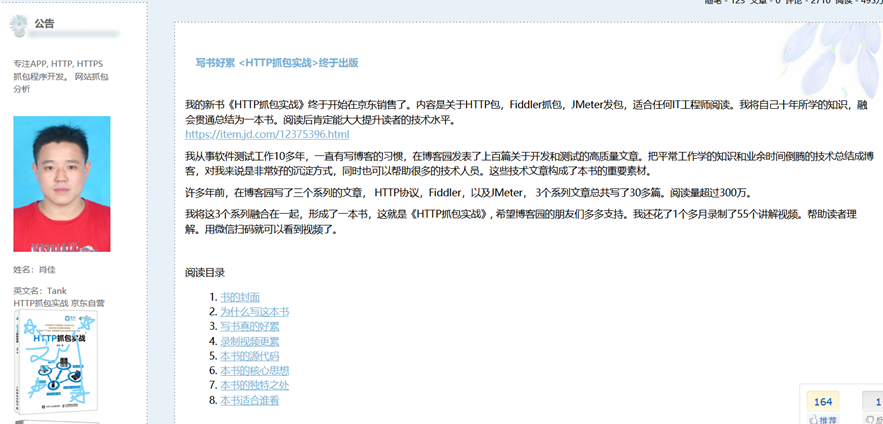The image size is (883, 424).
Task: Jump to 本书的独特之处 section
Action: pos(255,385)
